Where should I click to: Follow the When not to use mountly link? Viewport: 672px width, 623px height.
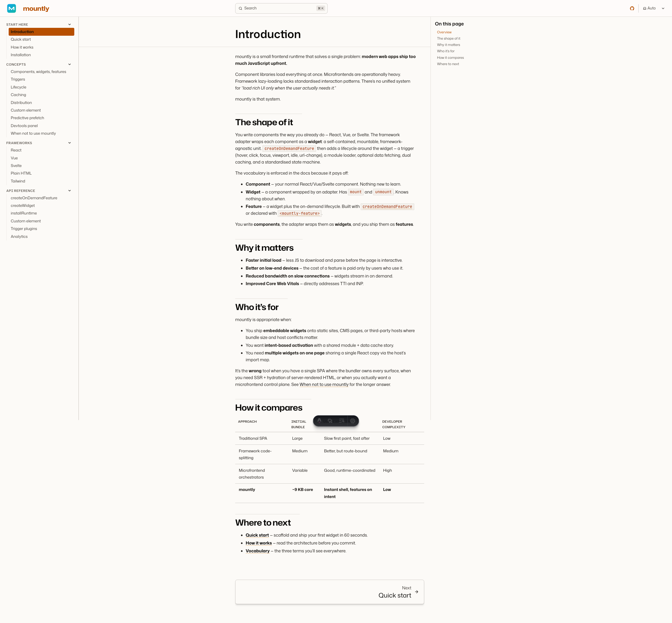click(x=324, y=384)
